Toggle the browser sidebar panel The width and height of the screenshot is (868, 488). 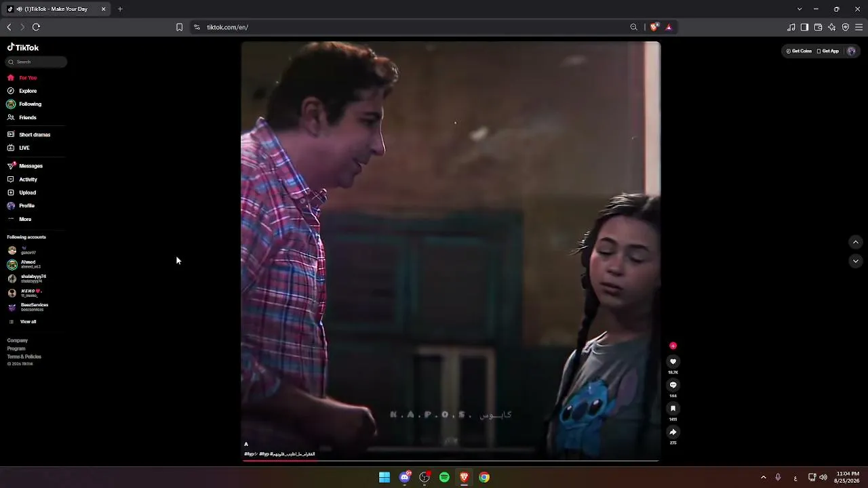(804, 27)
